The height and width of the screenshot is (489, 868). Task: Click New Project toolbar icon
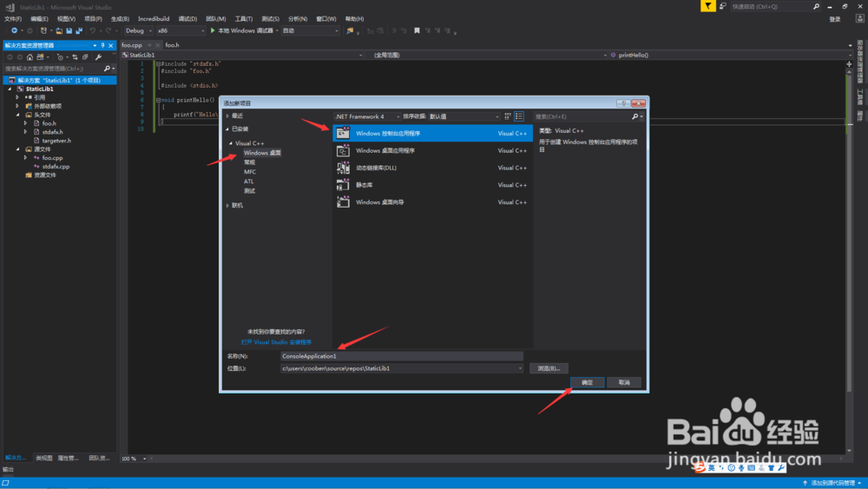pyautogui.click(x=43, y=31)
